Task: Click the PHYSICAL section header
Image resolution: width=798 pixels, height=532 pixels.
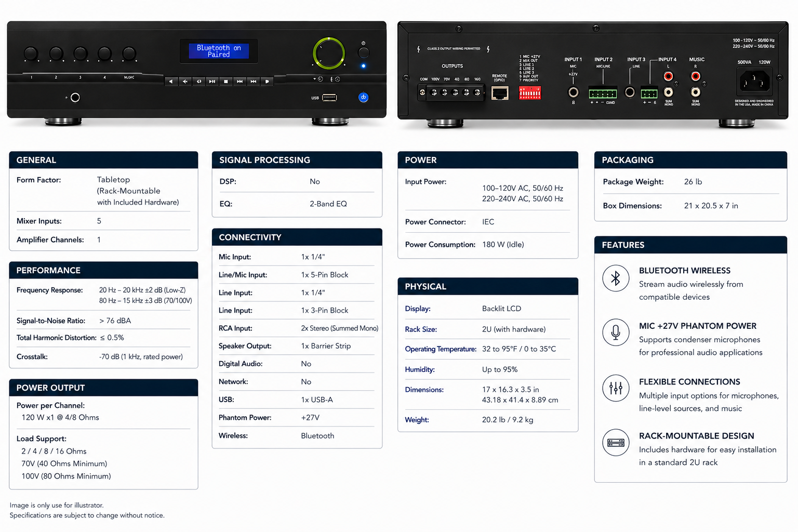Action: 488,286
